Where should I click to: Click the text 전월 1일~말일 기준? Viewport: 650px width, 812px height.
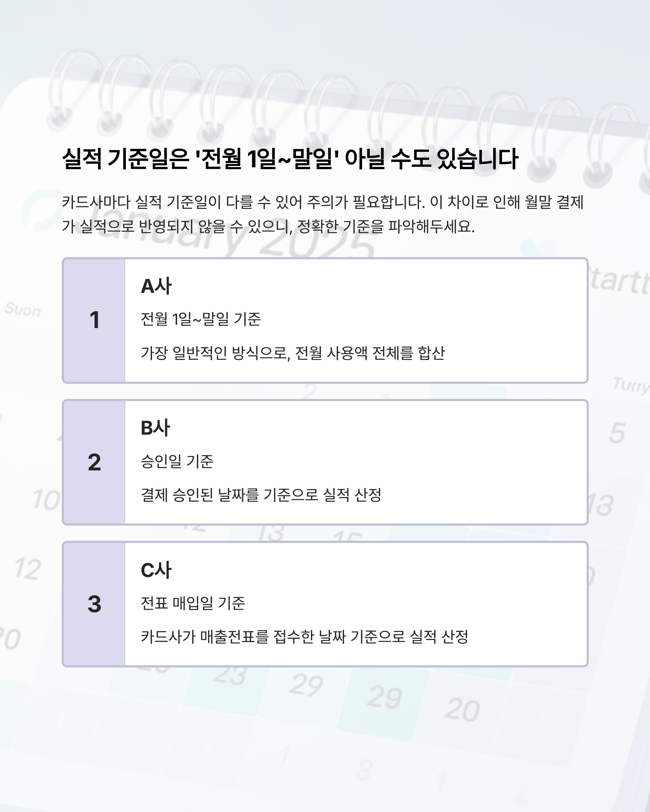(200, 319)
